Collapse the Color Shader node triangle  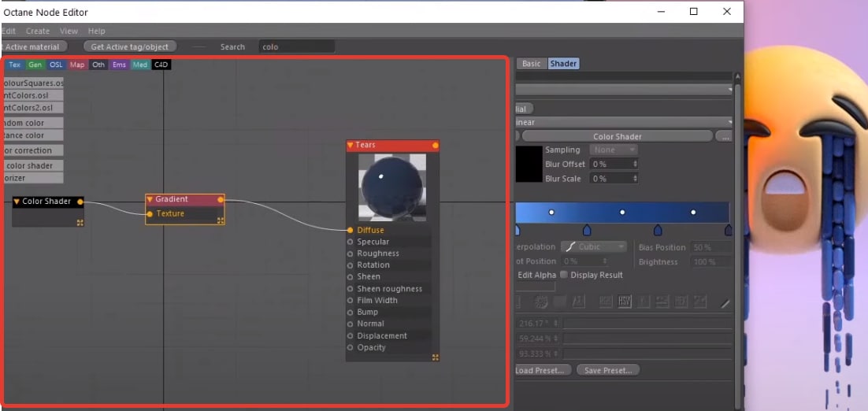(x=17, y=202)
